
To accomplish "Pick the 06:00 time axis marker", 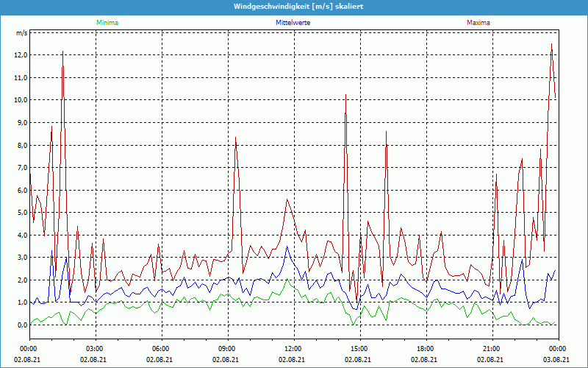I will point(160,348).
